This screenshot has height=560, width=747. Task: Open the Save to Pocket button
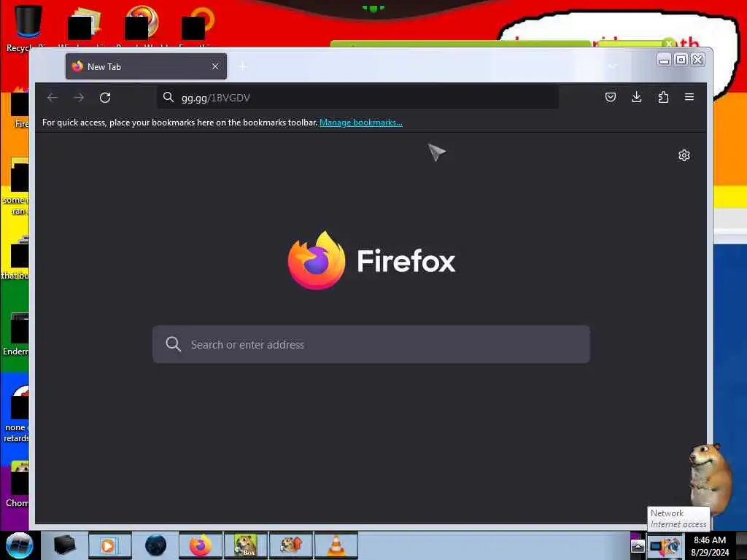611,97
